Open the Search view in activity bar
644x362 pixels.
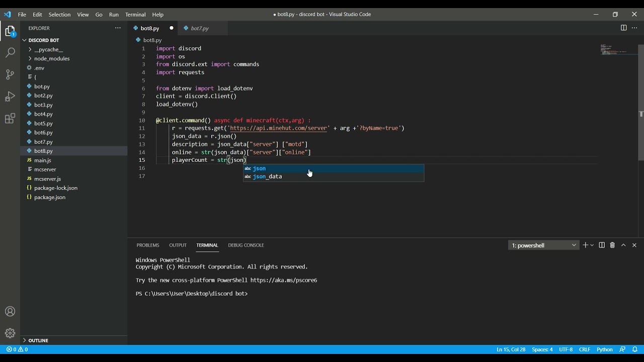(10, 52)
